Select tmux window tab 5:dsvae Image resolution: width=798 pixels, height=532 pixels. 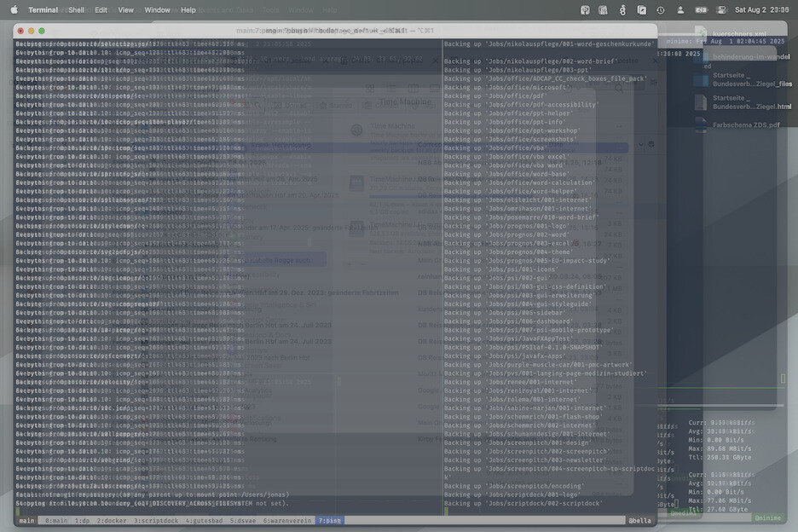click(x=243, y=520)
